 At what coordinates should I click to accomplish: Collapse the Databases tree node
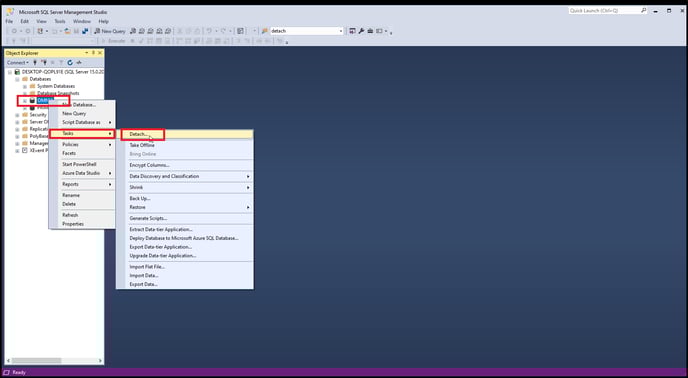(18, 79)
